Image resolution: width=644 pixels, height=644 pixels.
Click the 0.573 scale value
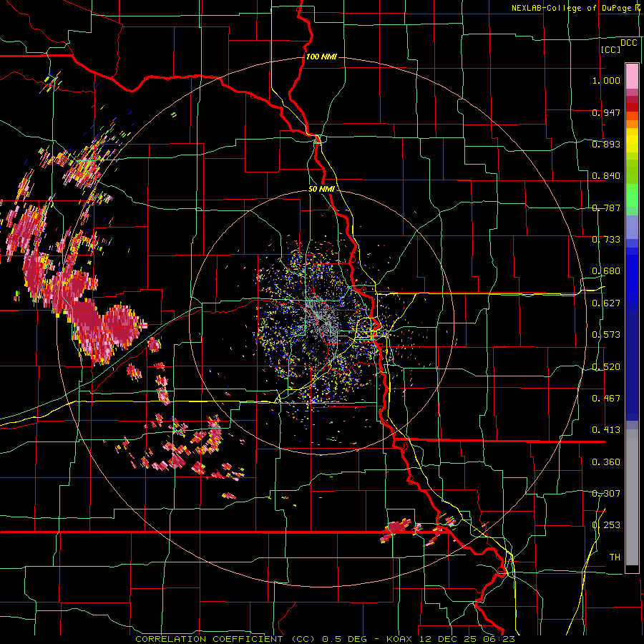point(606,335)
